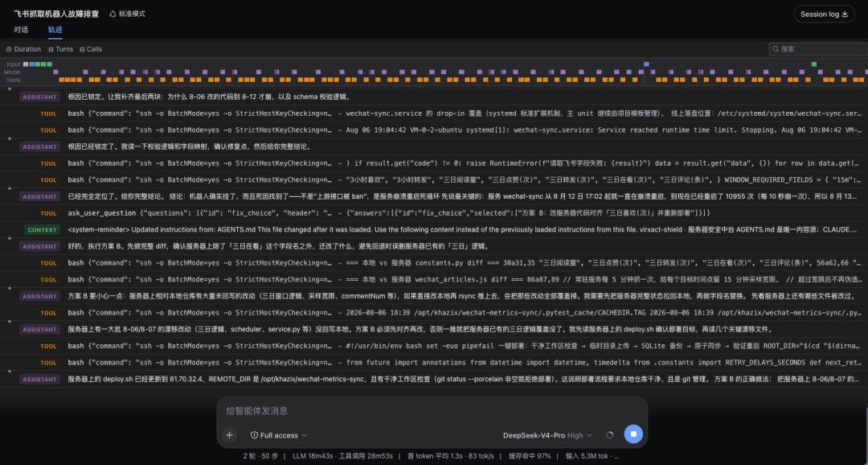Click the '输入 5.3M tok' status entry

pyautogui.click(x=588, y=456)
